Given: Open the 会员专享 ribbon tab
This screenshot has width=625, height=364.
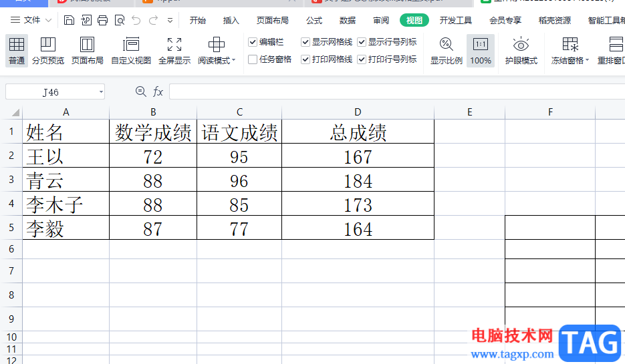Looking at the screenshot, I should coord(505,20).
